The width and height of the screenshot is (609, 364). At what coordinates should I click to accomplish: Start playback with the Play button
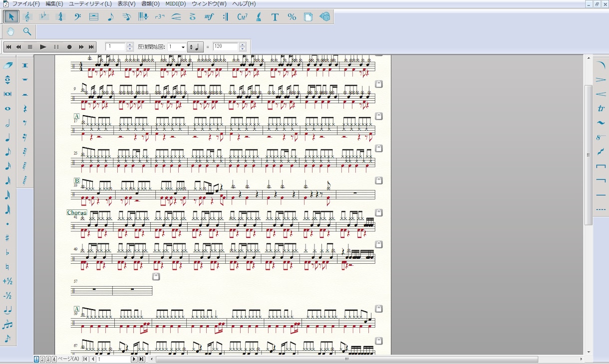click(43, 47)
